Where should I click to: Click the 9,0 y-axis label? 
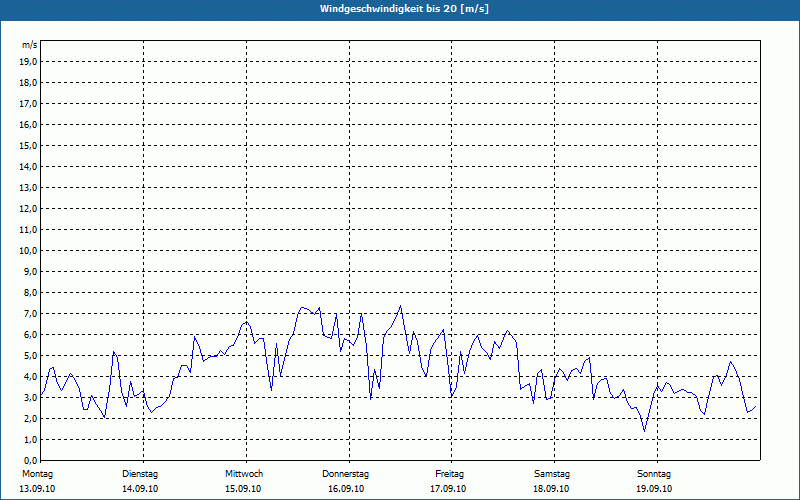tap(30, 271)
